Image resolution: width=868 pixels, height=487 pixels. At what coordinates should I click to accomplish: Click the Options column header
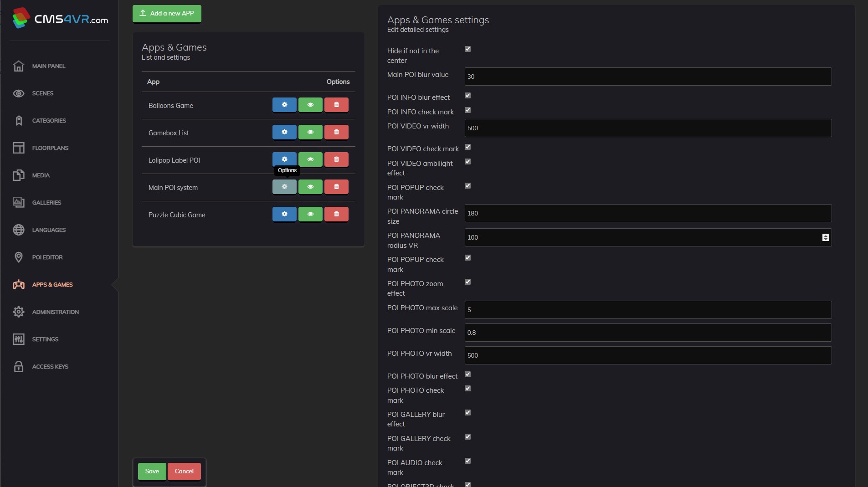pyautogui.click(x=338, y=82)
